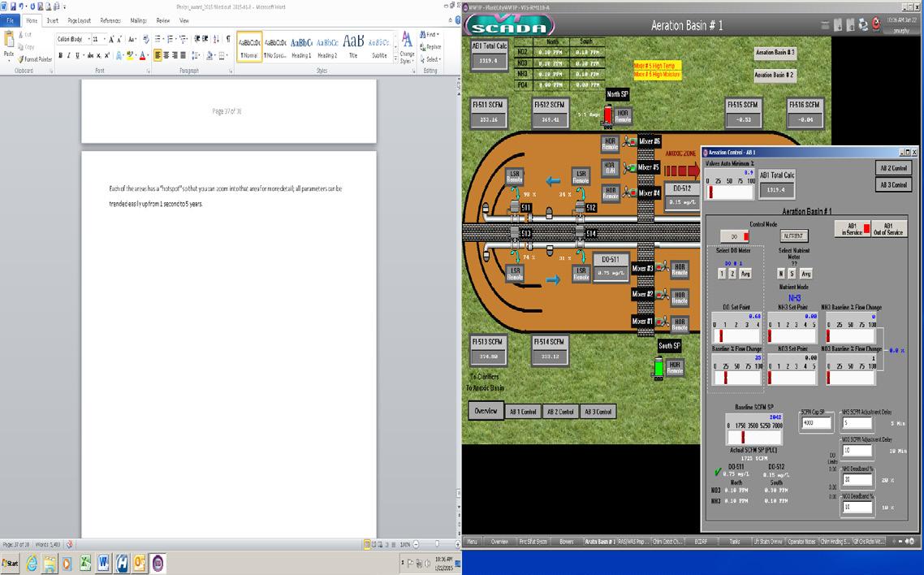Image resolution: width=924 pixels, height=575 pixels.
Task: Switch to the Page Layout ribbon tab
Action: coord(79,20)
